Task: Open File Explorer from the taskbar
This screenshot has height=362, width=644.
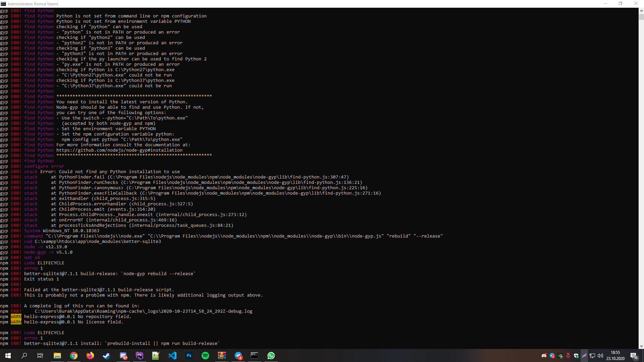Action: tap(57, 356)
